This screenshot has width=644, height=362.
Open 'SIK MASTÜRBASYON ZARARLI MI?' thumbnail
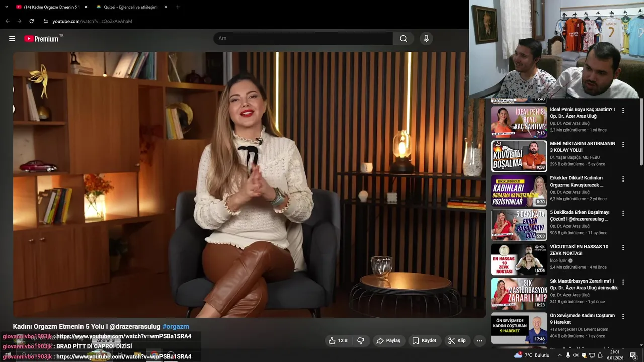coord(519,294)
